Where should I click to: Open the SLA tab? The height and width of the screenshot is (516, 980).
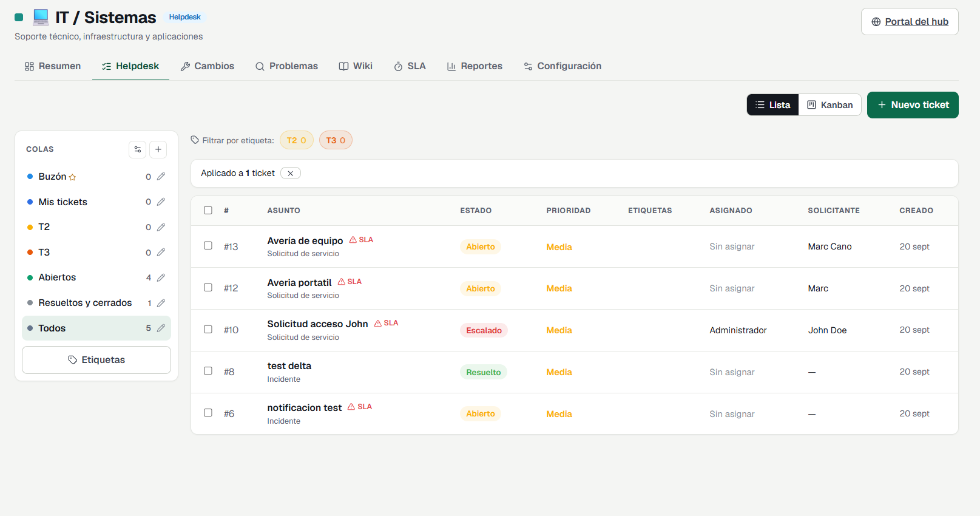[x=410, y=66]
